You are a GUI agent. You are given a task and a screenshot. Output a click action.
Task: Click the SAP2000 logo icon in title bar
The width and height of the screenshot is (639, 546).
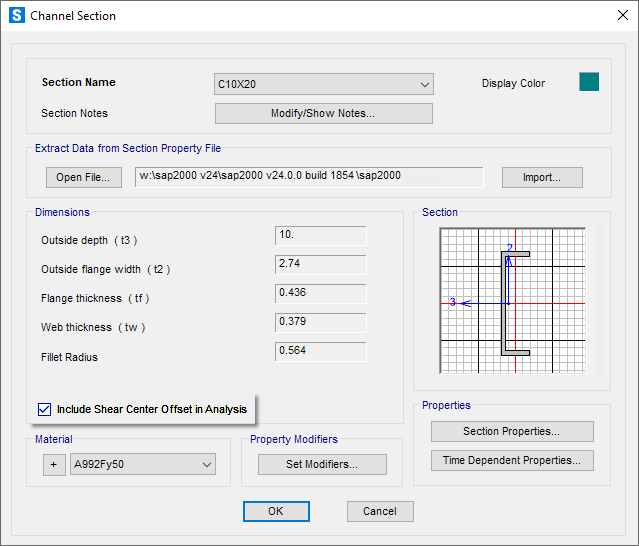(15, 16)
